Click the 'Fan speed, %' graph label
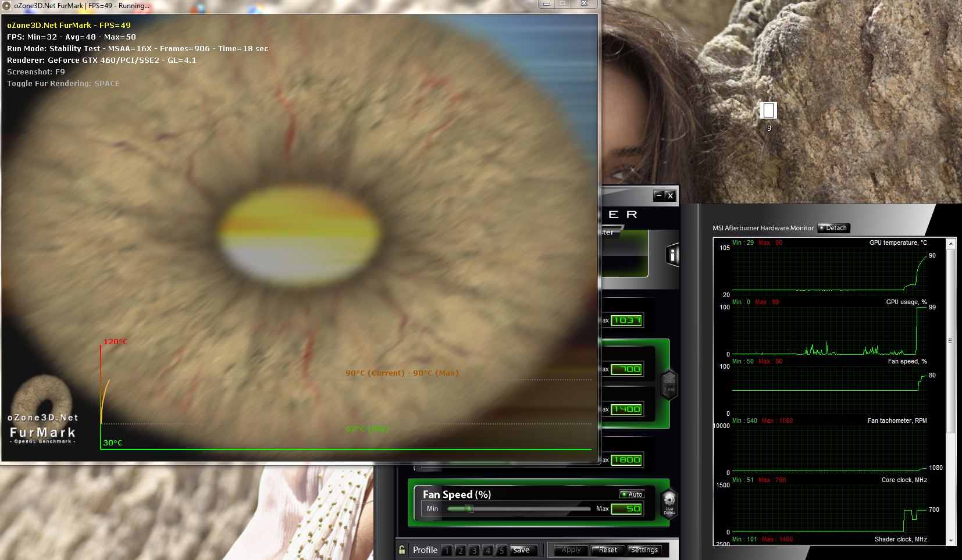 pos(907,361)
